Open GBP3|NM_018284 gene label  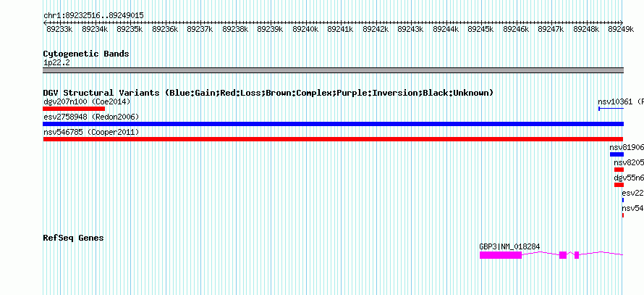pos(509,247)
